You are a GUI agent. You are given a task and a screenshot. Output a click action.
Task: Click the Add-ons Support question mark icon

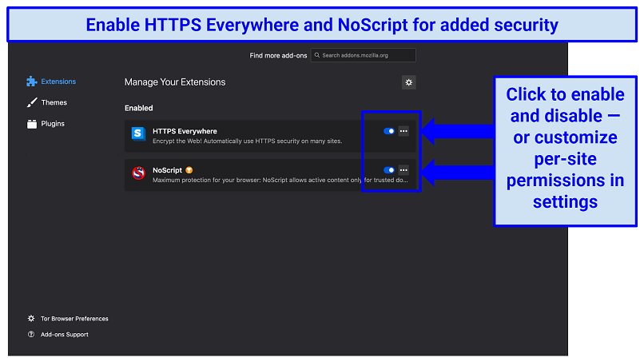pyautogui.click(x=31, y=335)
